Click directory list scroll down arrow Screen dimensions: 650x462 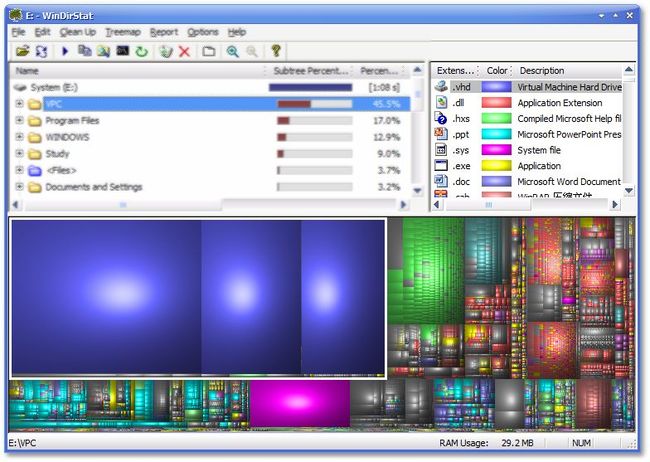pyautogui.click(x=417, y=191)
